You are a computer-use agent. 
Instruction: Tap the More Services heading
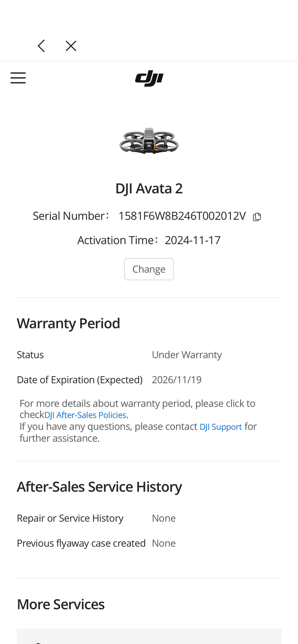(61, 604)
